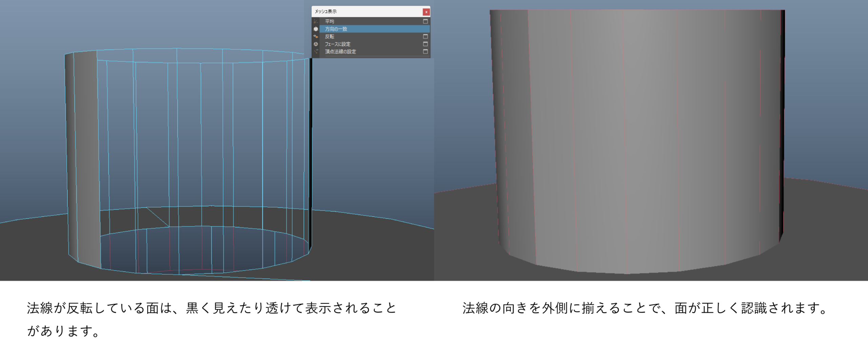Choose the フェースに設定 menu label
This screenshot has width=868, height=351.
(337, 44)
